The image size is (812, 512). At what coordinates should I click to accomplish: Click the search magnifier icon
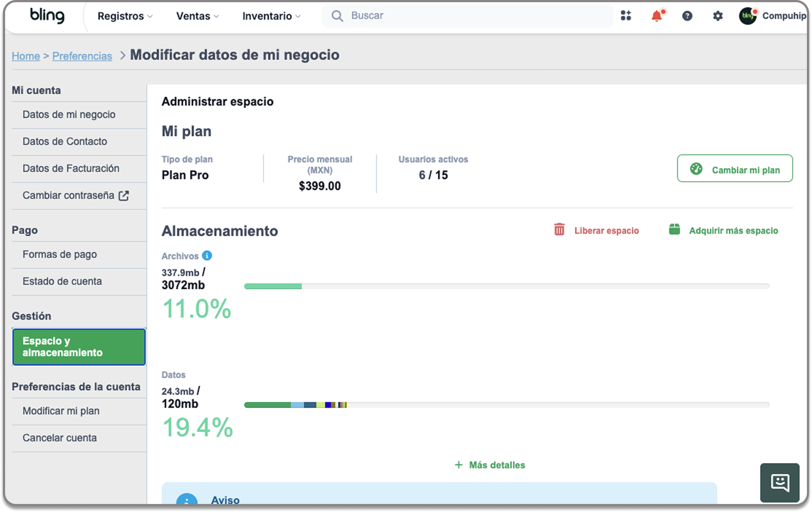coord(337,16)
